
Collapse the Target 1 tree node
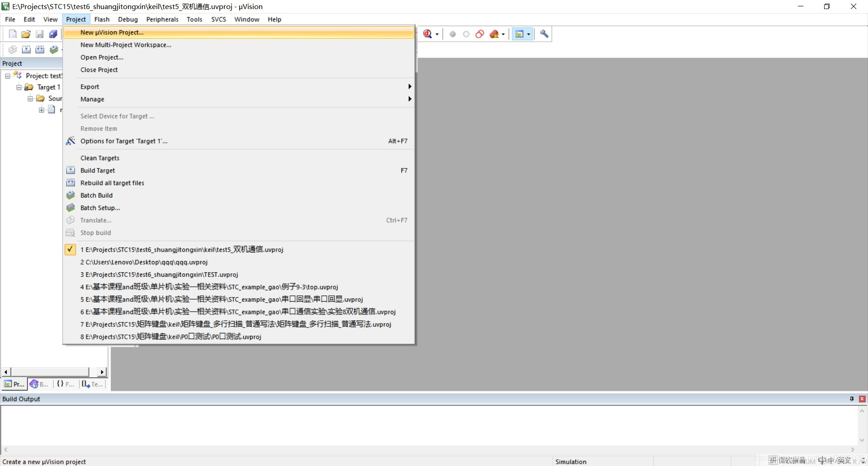click(x=19, y=87)
